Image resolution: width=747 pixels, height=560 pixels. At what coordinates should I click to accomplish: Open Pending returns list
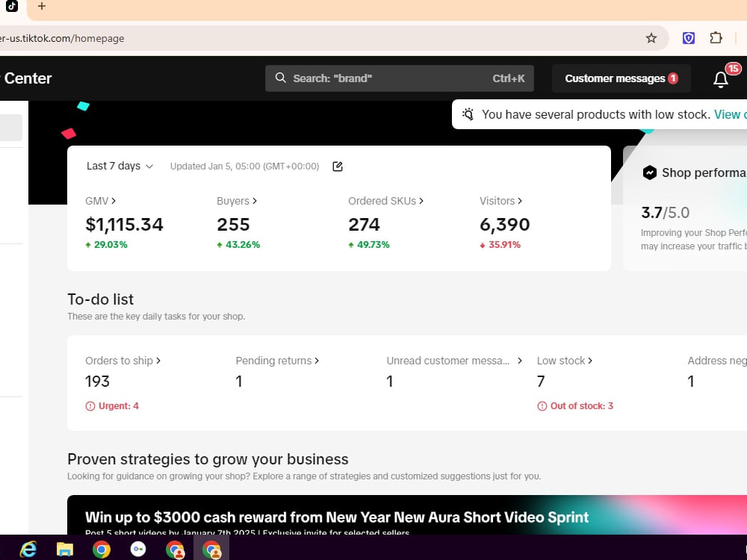coord(277,361)
